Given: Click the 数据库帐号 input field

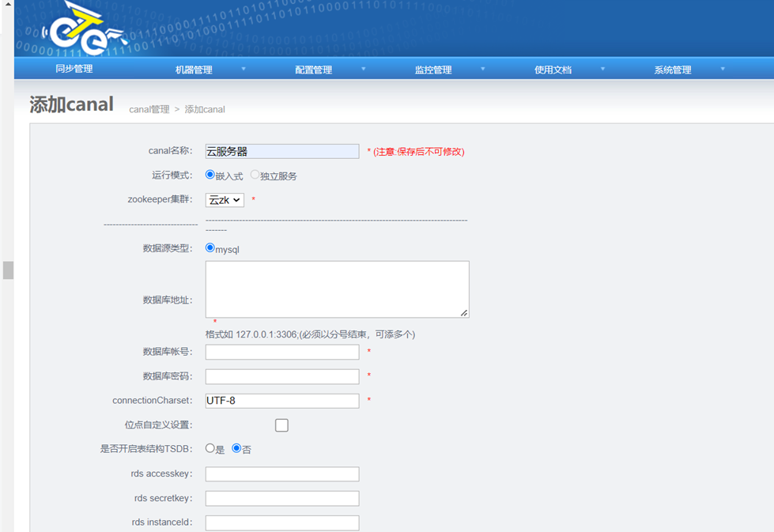Looking at the screenshot, I should click(x=282, y=352).
